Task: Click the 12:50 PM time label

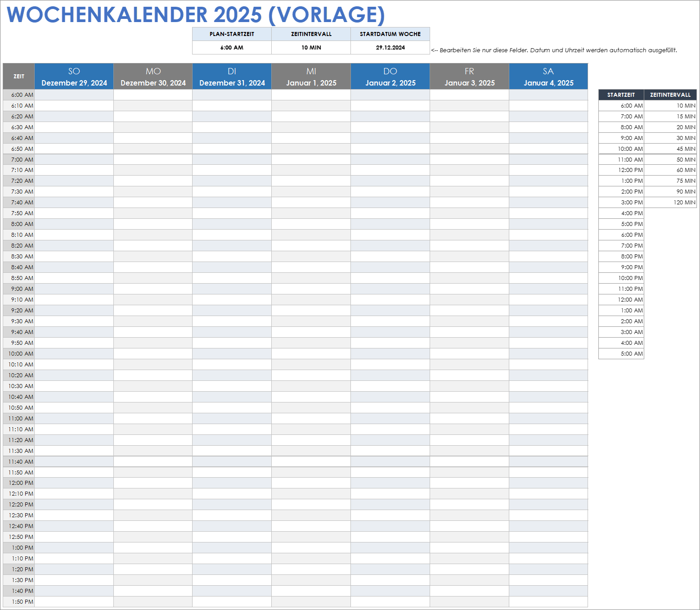Action: 19,537
